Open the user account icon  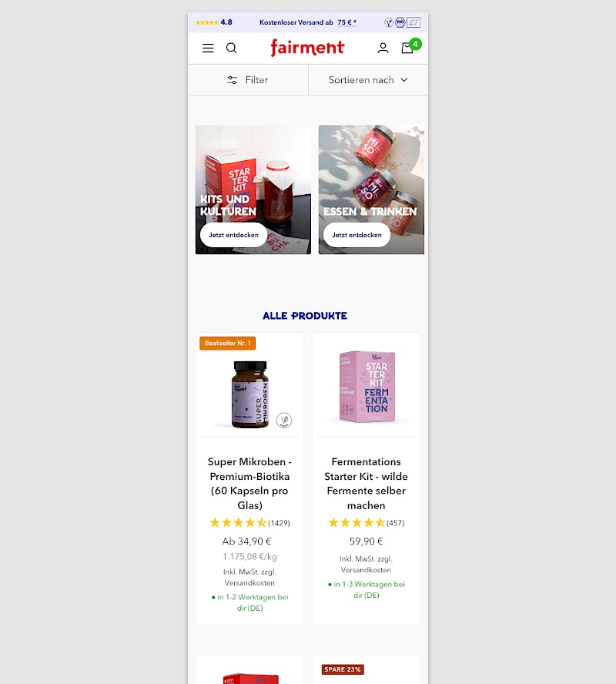coord(383,48)
